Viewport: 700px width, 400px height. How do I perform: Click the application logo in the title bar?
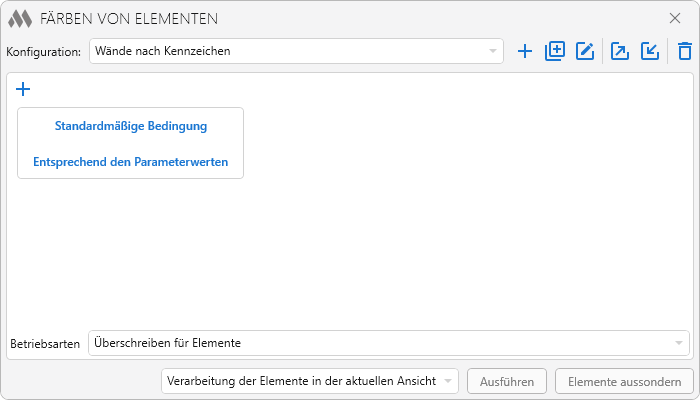[21, 18]
